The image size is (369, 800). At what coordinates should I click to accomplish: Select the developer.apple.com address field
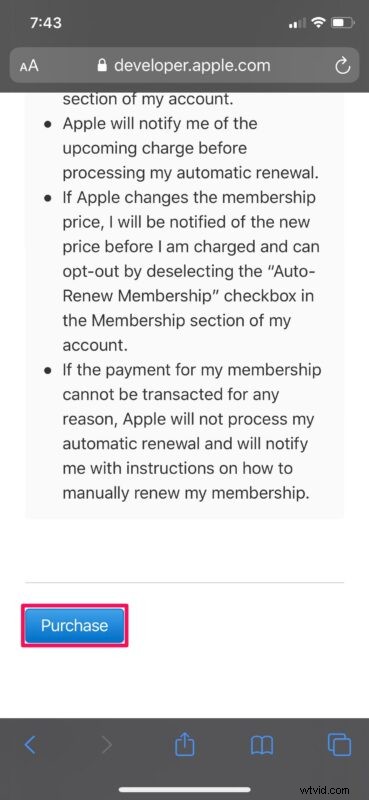click(x=184, y=66)
